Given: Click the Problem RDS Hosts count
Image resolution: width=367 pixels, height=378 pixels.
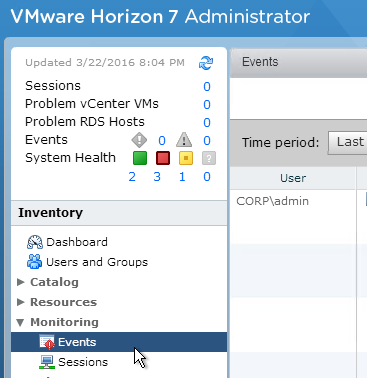Looking at the screenshot, I should click(x=207, y=122).
